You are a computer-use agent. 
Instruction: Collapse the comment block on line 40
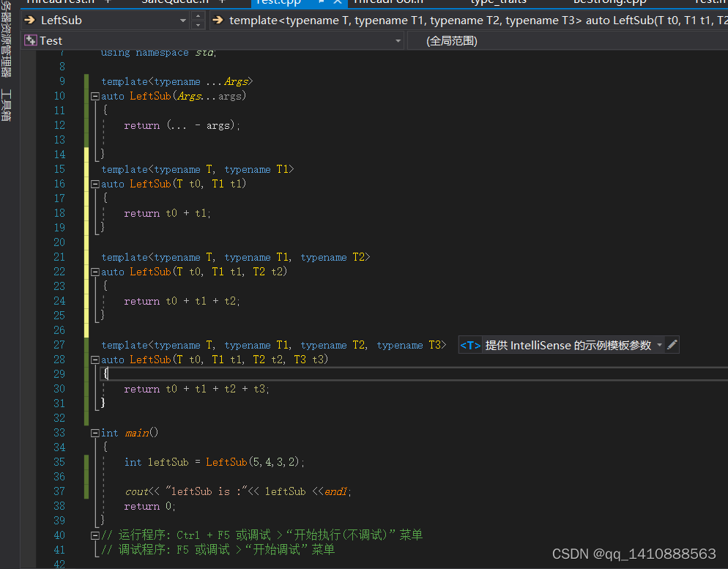point(94,535)
